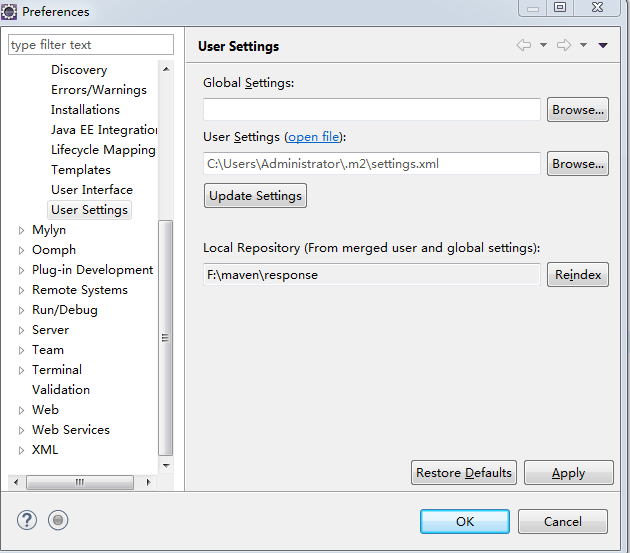The image size is (630, 553).
Task: Expand the Oomph tree node
Action: click(x=21, y=250)
